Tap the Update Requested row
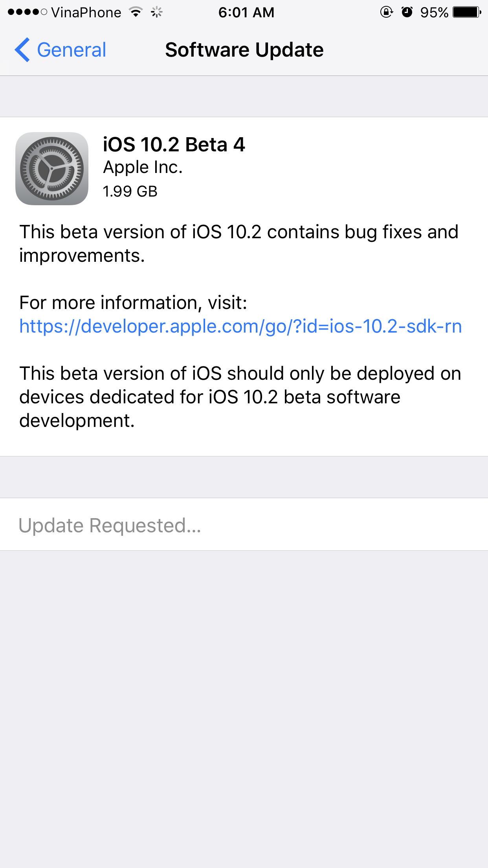The height and width of the screenshot is (868, 488). click(x=244, y=525)
